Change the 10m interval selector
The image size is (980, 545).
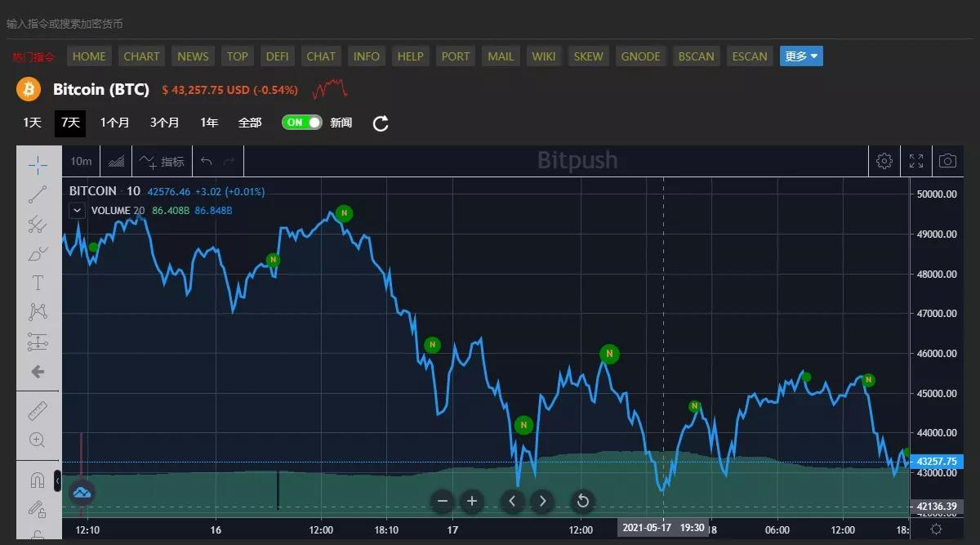(81, 162)
